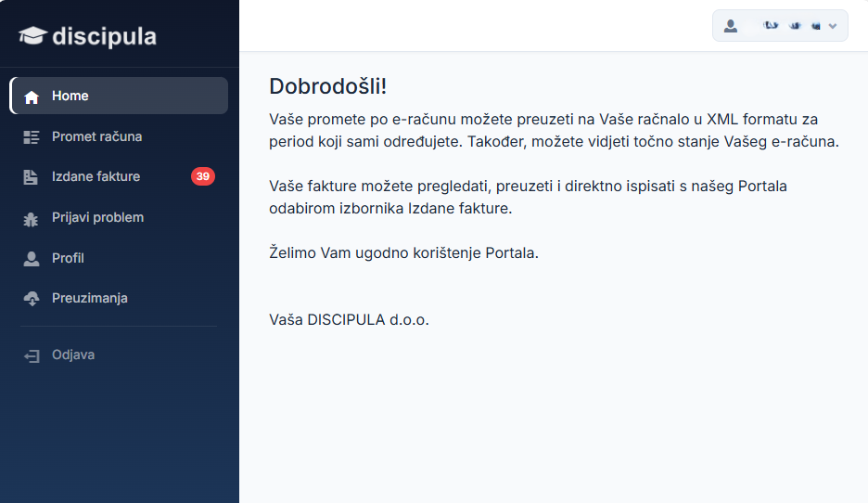Go to Prijavi problem
This screenshot has height=503, width=868.
[98, 217]
